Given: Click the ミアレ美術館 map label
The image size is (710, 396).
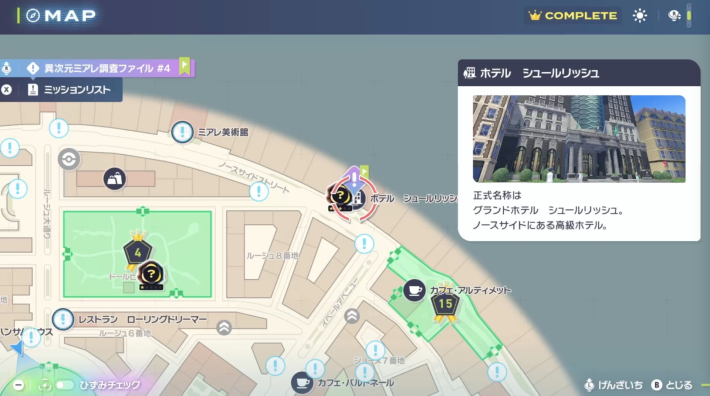Looking at the screenshot, I should 223,132.
